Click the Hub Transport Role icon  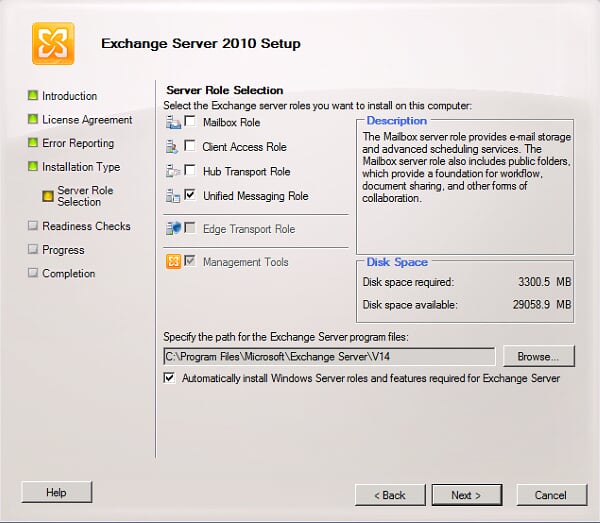(173, 171)
